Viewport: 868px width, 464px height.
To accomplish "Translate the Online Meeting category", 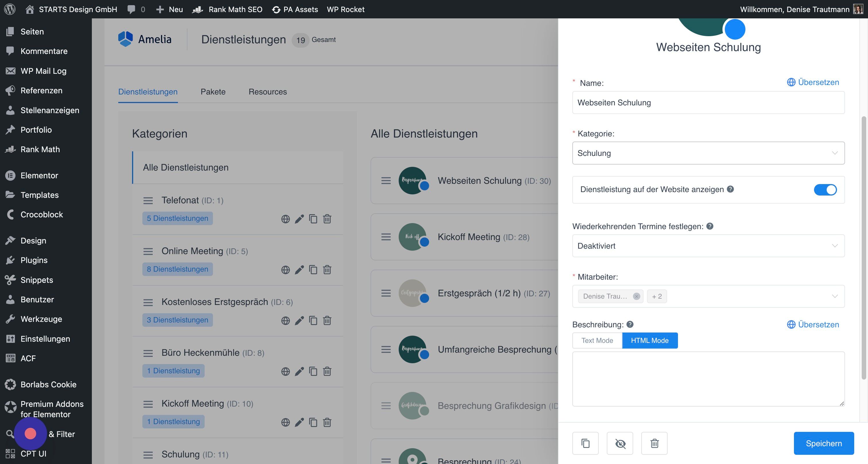I will [285, 270].
